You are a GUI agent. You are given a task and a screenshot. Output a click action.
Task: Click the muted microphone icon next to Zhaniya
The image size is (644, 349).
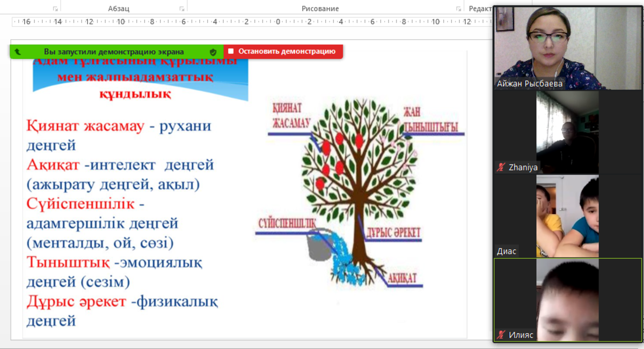click(501, 167)
